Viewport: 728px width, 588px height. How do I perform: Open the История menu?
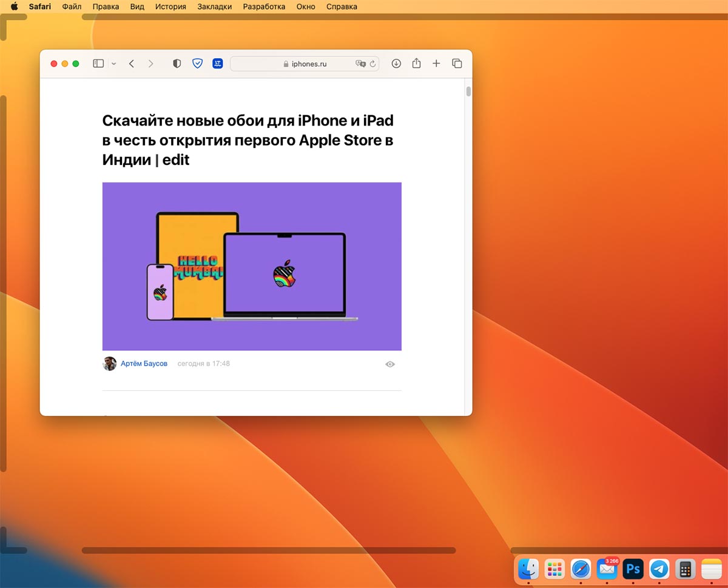(170, 7)
